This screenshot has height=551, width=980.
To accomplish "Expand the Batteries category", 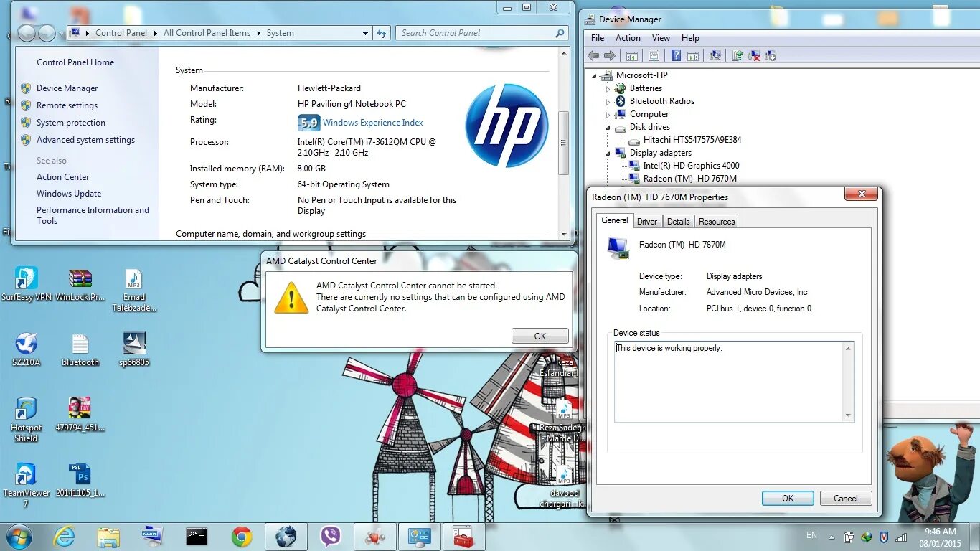I will tap(608, 88).
